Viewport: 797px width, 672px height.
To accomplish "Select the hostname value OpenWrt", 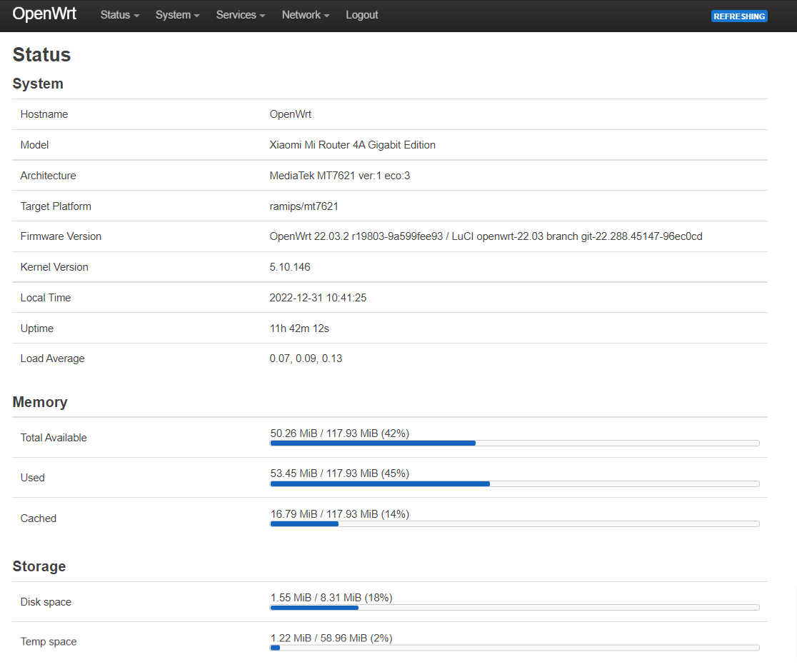I will [x=290, y=114].
